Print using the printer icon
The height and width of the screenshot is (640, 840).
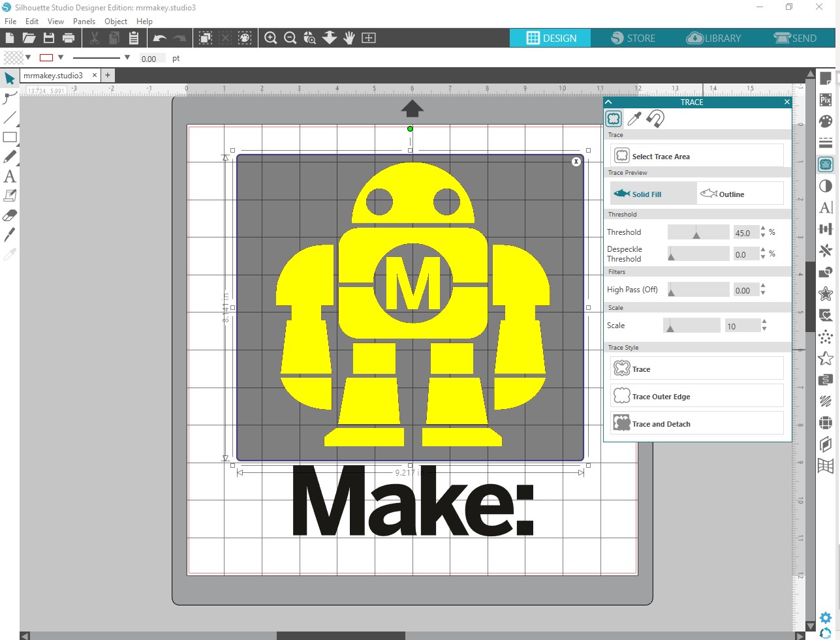click(69, 38)
